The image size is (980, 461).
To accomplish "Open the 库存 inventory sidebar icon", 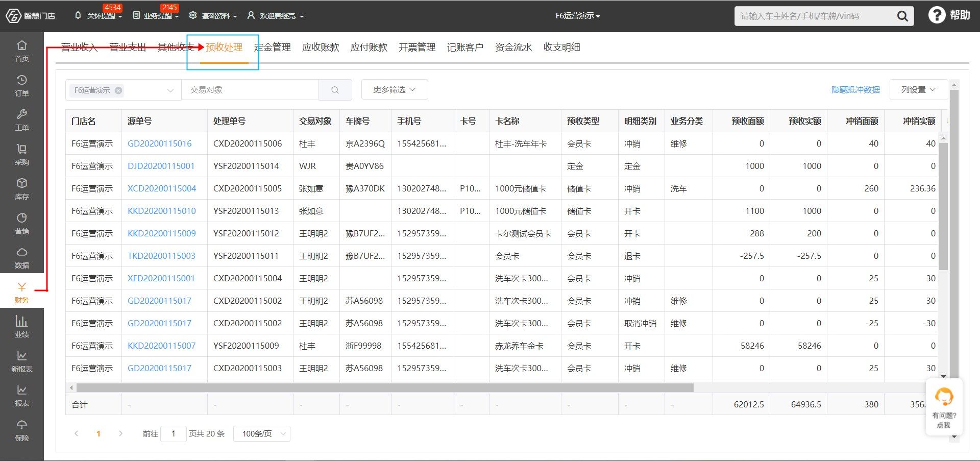I will click(22, 188).
